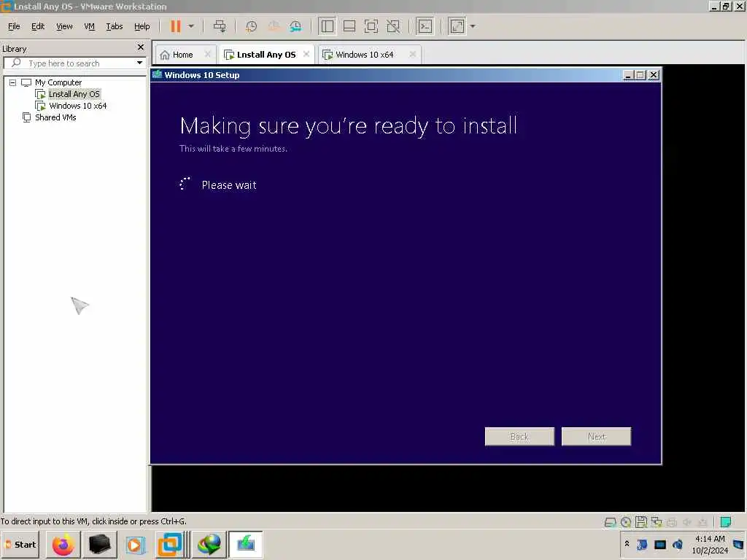
Task: Toggle the Show Library sidebar icon
Action: point(328,26)
